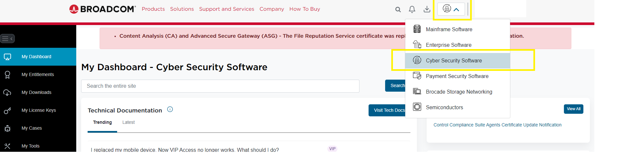Click the Visit Tech Docs button

[x=387, y=110]
